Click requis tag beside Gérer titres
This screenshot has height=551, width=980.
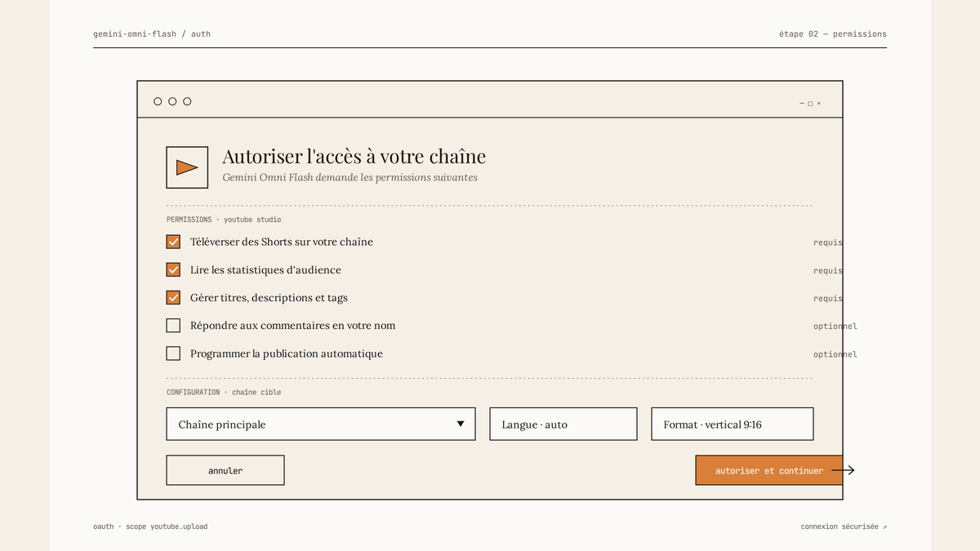828,298
